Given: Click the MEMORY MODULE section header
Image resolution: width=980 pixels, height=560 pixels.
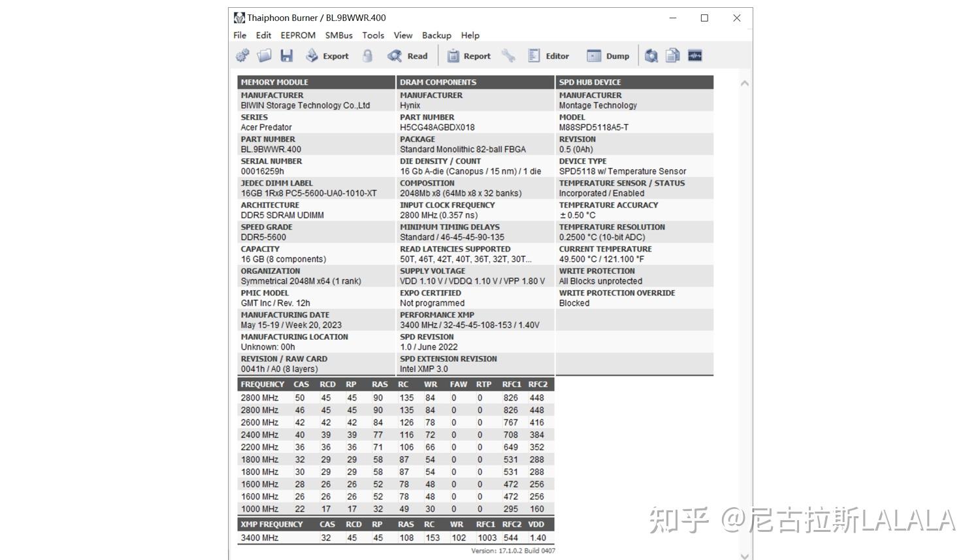Looking at the screenshot, I should coord(316,82).
